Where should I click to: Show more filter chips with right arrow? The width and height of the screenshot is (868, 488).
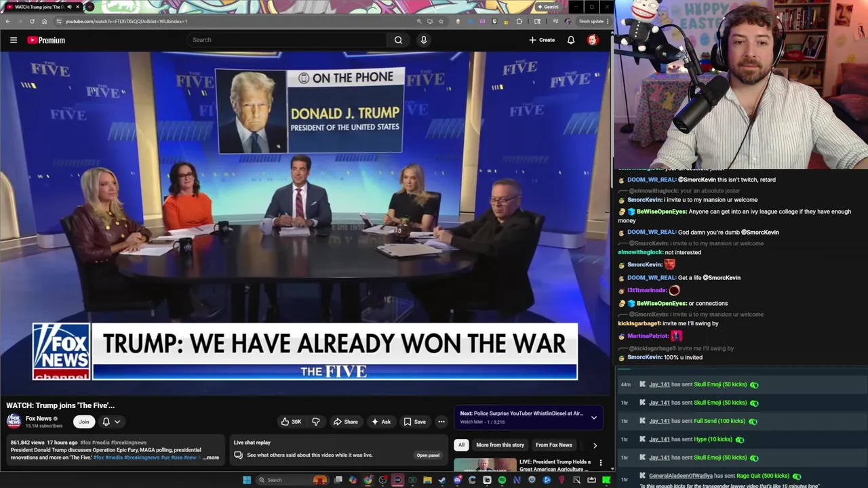(x=595, y=445)
